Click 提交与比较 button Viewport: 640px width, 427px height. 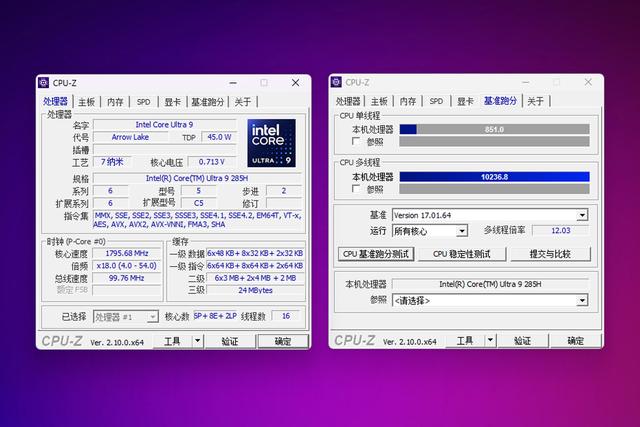pos(550,254)
